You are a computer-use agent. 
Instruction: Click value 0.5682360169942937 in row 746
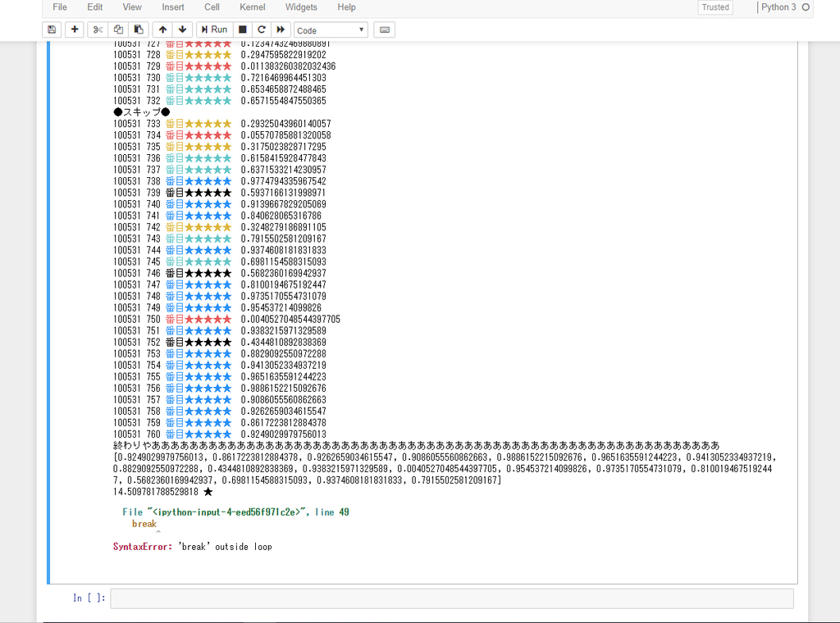pos(283,273)
